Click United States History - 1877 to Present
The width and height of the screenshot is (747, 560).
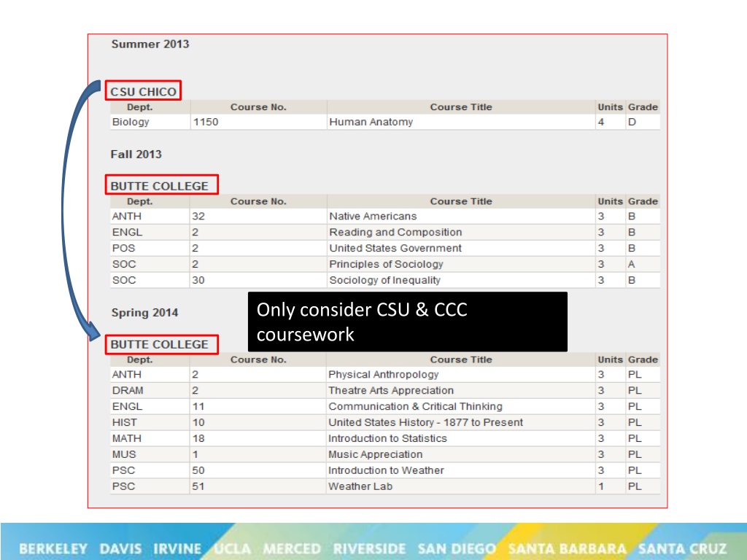(x=426, y=422)
